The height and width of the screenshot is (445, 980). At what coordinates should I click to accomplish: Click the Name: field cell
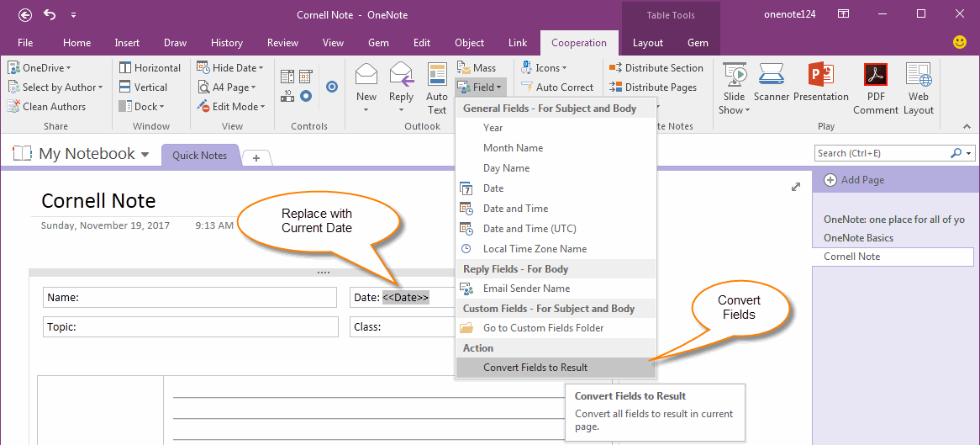pyautogui.click(x=190, y=298)
